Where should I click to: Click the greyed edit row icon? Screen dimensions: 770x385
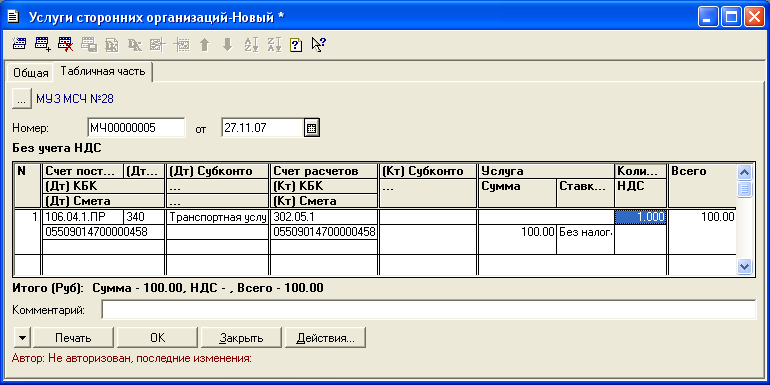[158, 45]
